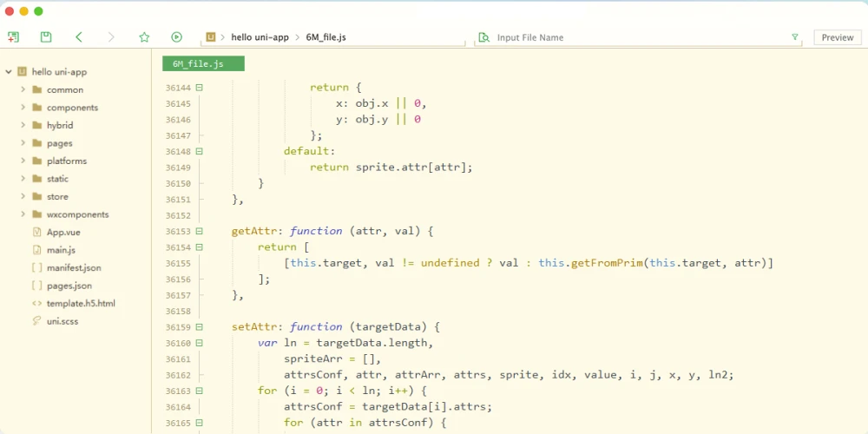
Task: Open uni.scss in the file tree
Action: [x=62, y=321]
